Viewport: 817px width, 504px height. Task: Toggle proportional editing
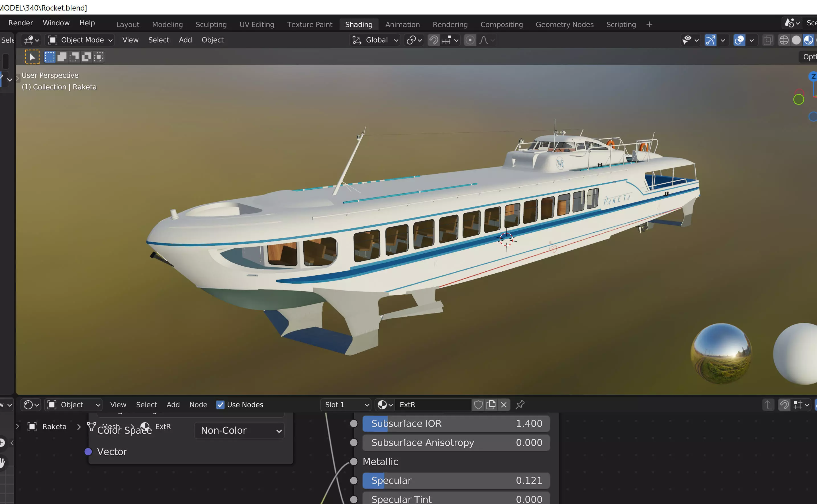470,40
